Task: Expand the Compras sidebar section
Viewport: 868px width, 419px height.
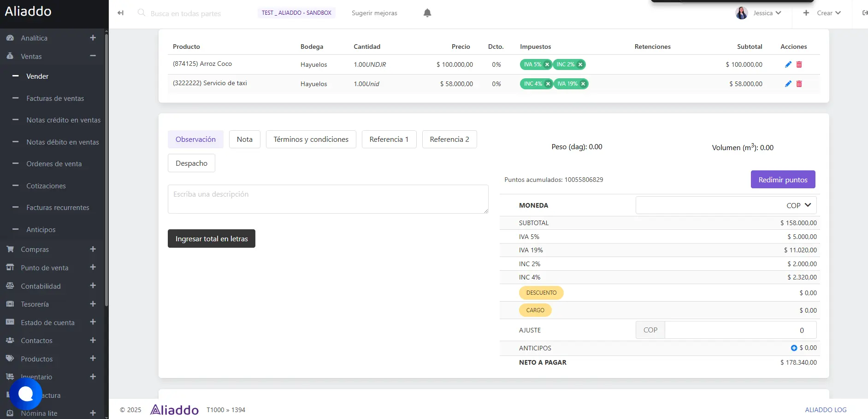Action: click(93, 249)
